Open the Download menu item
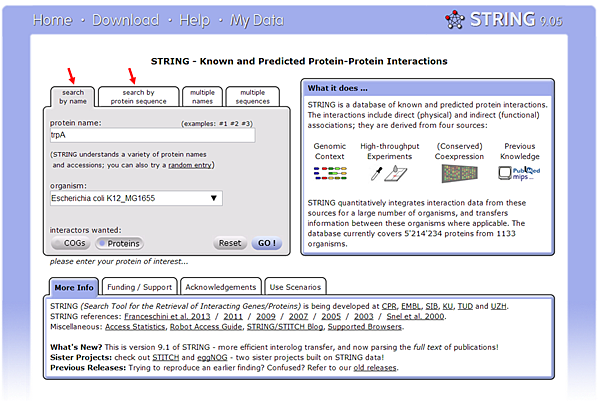The image size is (600, 401). 126,20
